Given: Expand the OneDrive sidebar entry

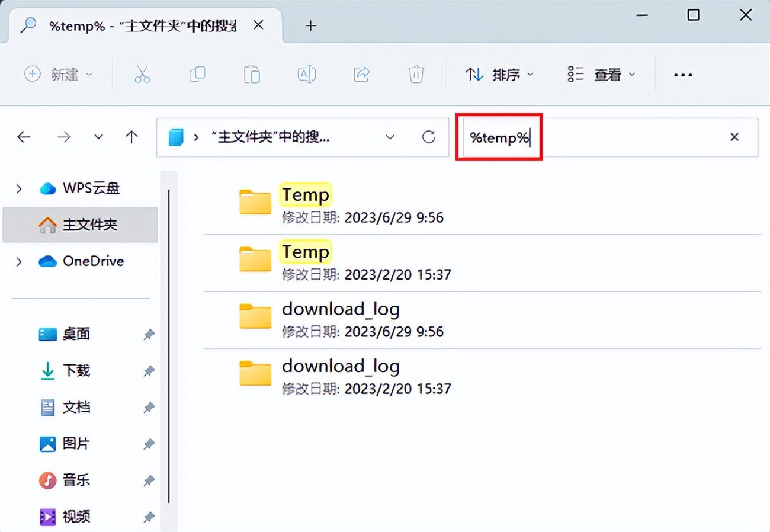Looking at the screenshot, I should pos(18,261).
